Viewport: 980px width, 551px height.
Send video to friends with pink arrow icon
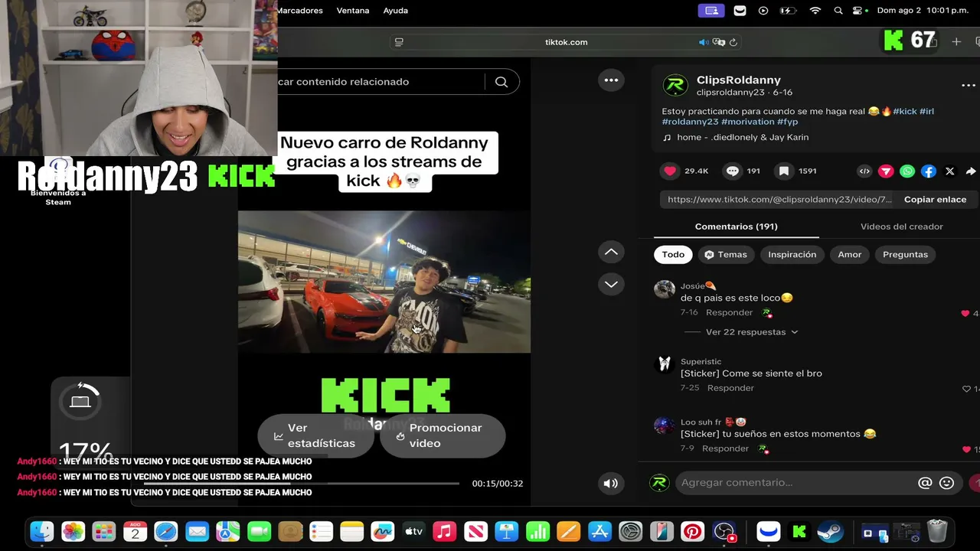(x=886, y=171)
